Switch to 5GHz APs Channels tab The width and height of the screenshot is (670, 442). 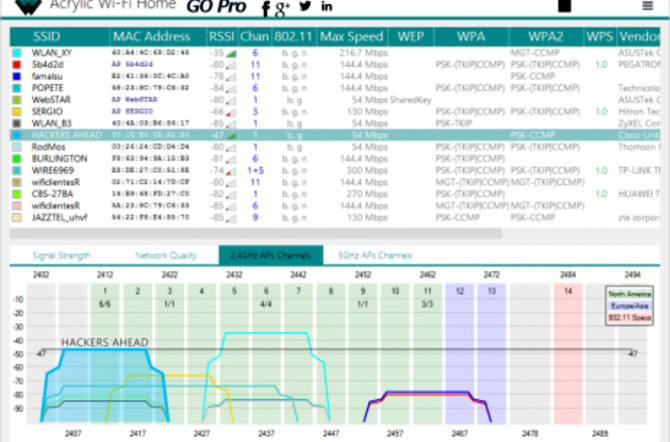pyautogui.click(x=375, y=256)
